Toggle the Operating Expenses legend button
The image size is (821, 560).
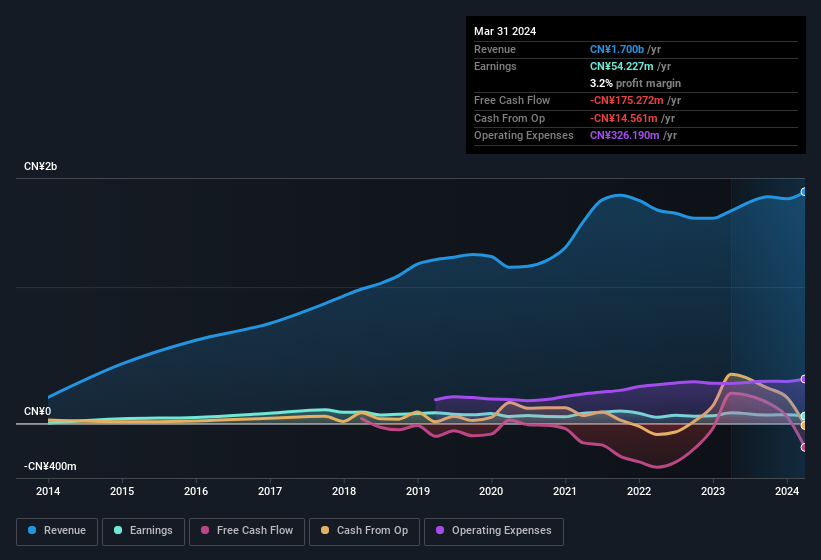[x=494, y=531]
